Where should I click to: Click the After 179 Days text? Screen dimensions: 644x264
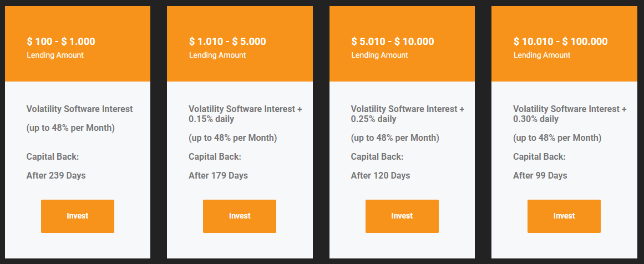click(x=218, y=175)
